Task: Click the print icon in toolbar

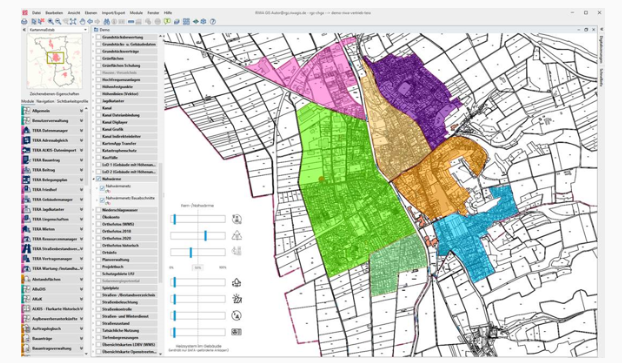Action: point(25,22)
